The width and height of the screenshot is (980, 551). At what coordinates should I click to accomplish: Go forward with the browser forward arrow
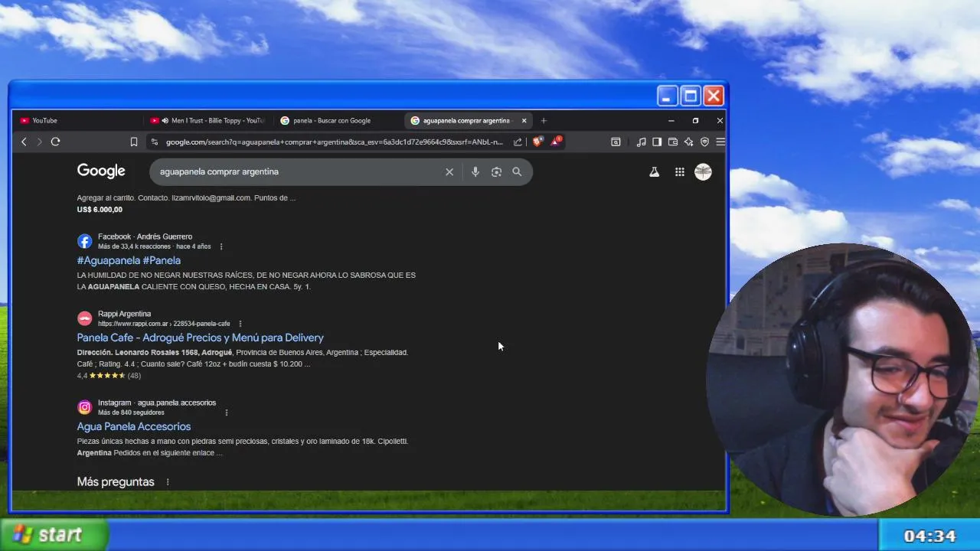39,142
